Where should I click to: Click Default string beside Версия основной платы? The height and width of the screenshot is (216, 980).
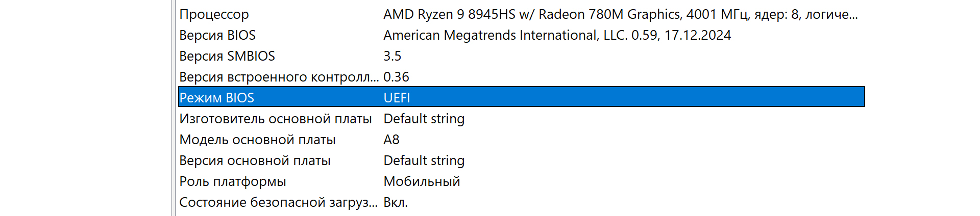pos(424,160)
